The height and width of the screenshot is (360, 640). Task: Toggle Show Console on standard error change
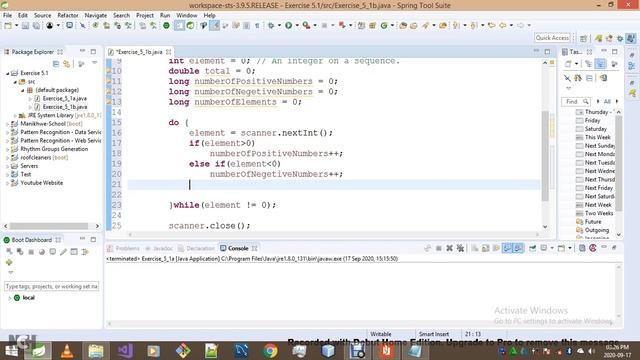(518, 248)
